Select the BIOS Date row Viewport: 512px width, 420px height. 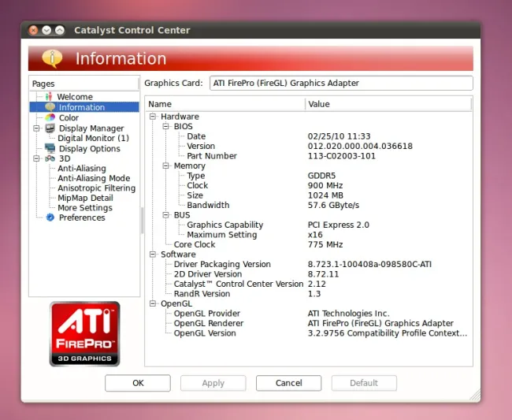[x=309, y=136]
